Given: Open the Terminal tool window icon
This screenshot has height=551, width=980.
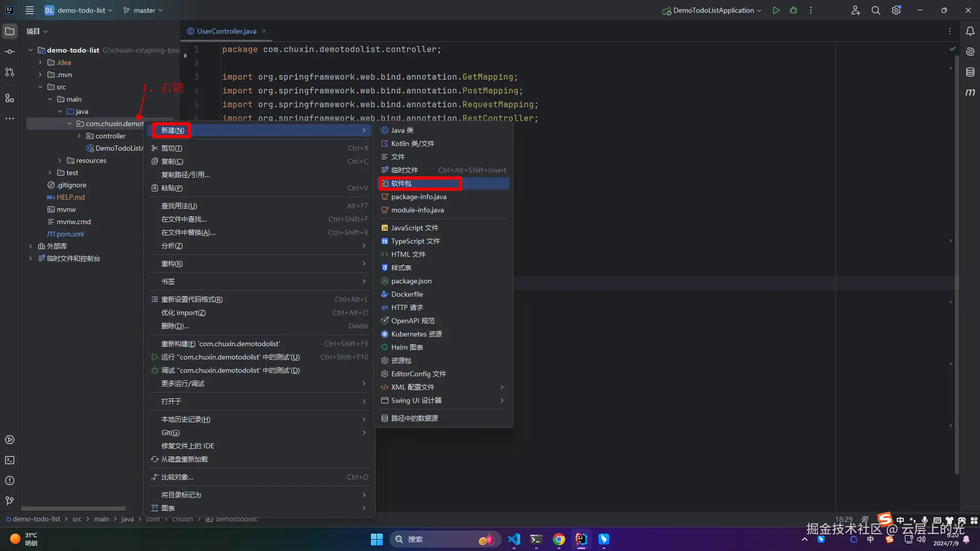Looking at the screenshot, I should 10,460.
